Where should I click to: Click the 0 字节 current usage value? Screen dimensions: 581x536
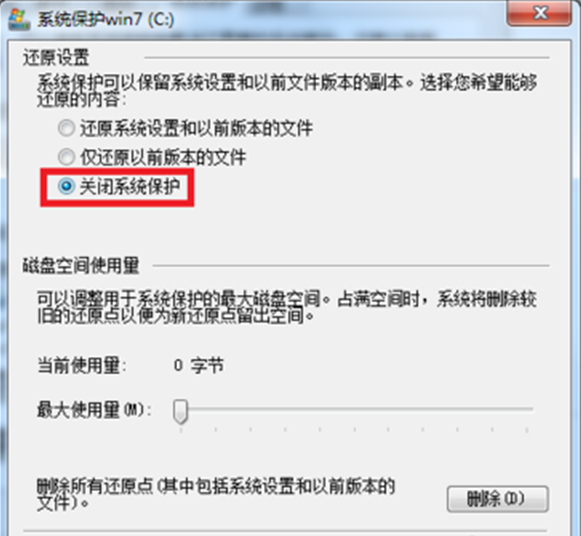(x=199, y=366)
